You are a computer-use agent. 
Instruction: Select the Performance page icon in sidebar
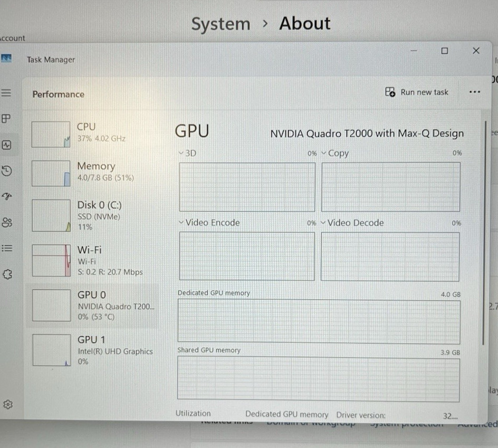6,145
